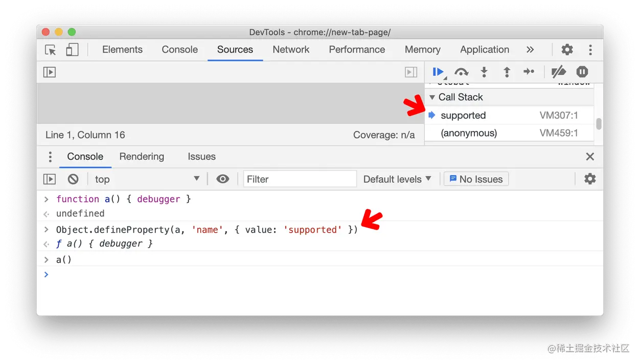Viewport: 640px width, 364px height.
Task: Switch to the Performance tab
Action: 357,50
